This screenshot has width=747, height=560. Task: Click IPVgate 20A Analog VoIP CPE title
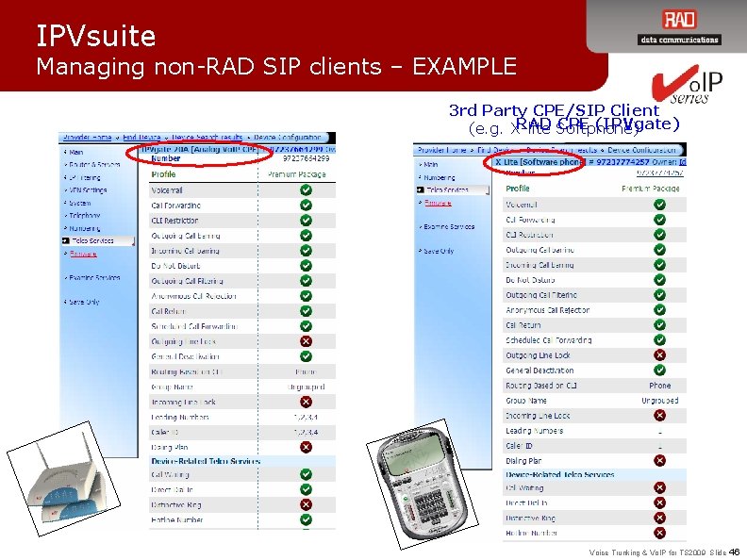pos(200,149)
